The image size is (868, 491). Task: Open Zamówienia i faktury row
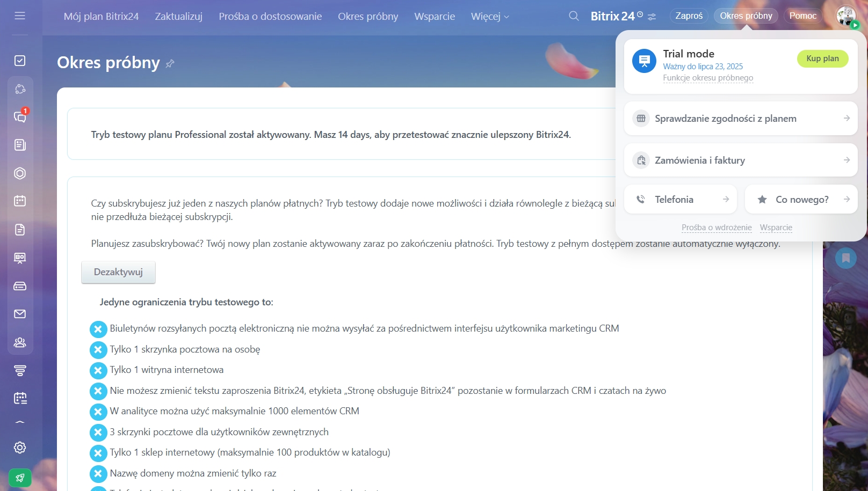click(x=741, y=160)
